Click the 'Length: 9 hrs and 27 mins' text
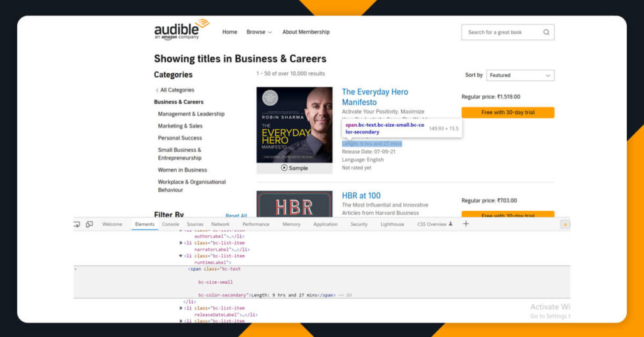The height and width of the screenshot is (337, 644). [372, 144]
